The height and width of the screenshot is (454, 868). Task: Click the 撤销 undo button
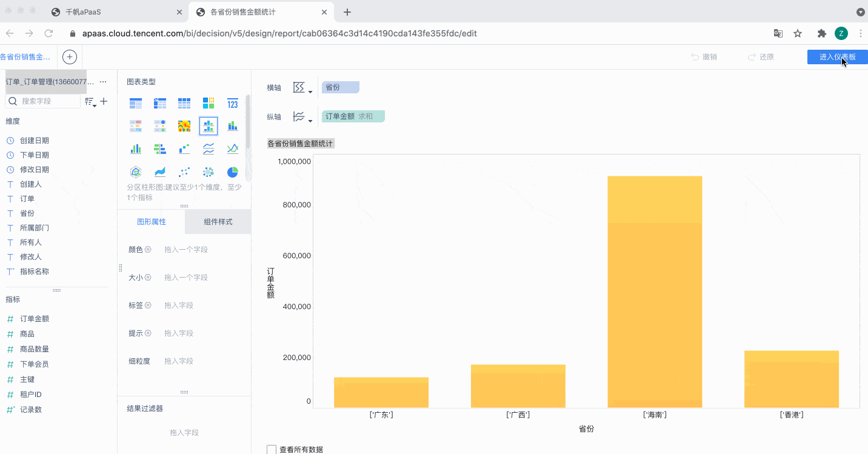704,57
